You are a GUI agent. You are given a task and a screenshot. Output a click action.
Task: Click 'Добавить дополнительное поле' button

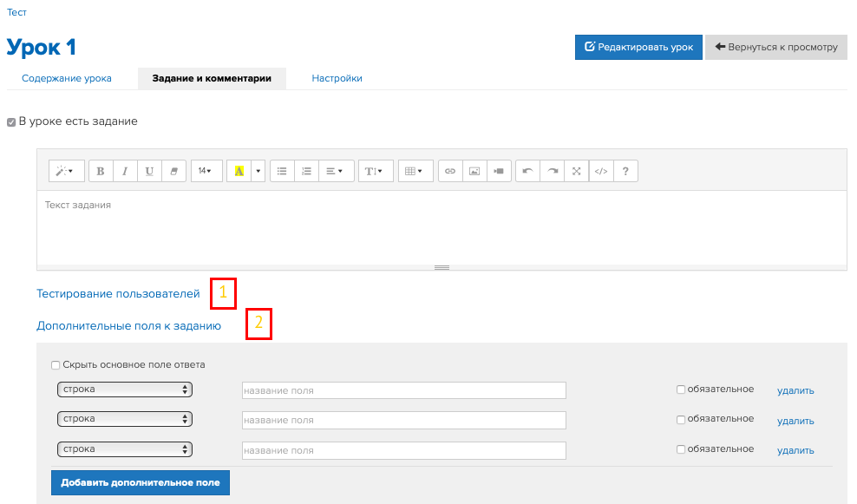point(141,482)
